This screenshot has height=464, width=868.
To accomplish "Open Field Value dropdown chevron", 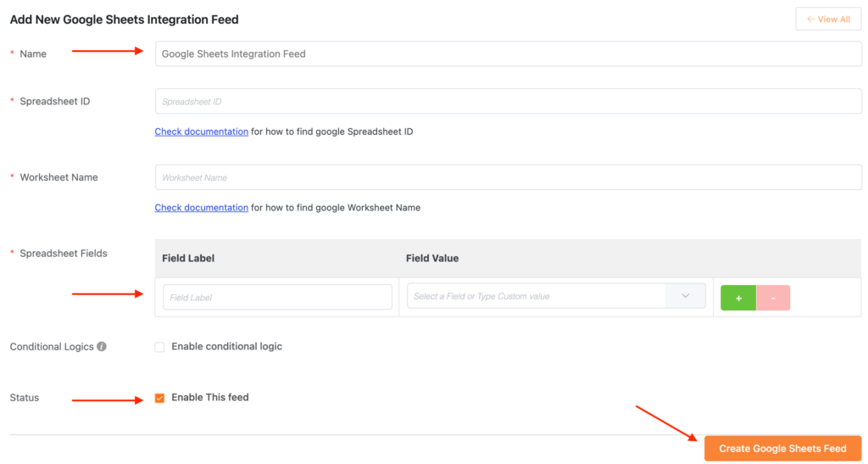I will tap(685, 296).
